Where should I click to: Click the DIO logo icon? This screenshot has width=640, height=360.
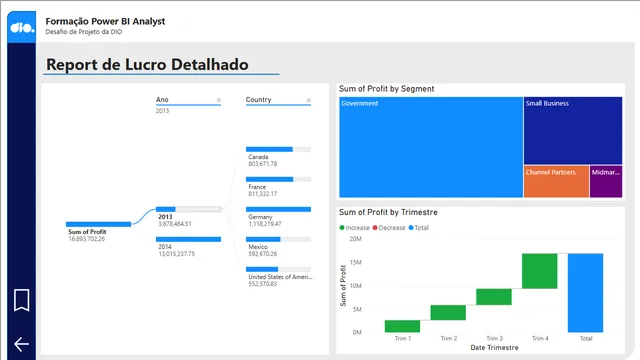22,27
